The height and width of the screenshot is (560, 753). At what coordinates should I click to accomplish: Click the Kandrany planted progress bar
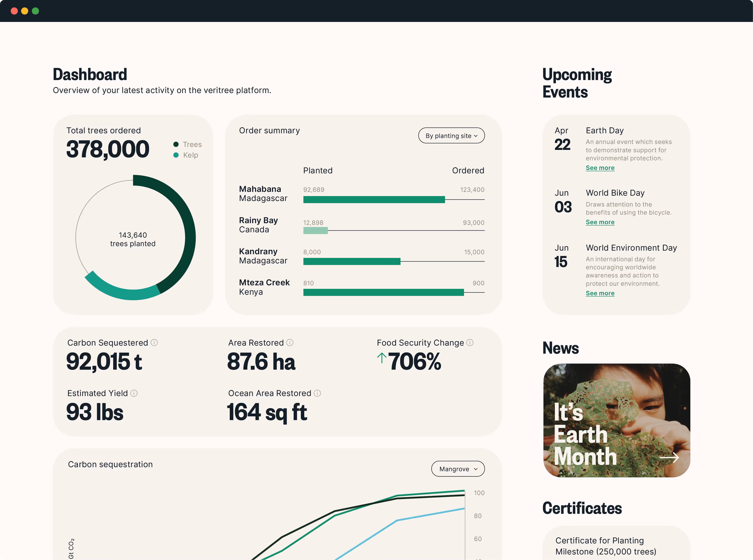pyautogui.click(x=352, y=261)
